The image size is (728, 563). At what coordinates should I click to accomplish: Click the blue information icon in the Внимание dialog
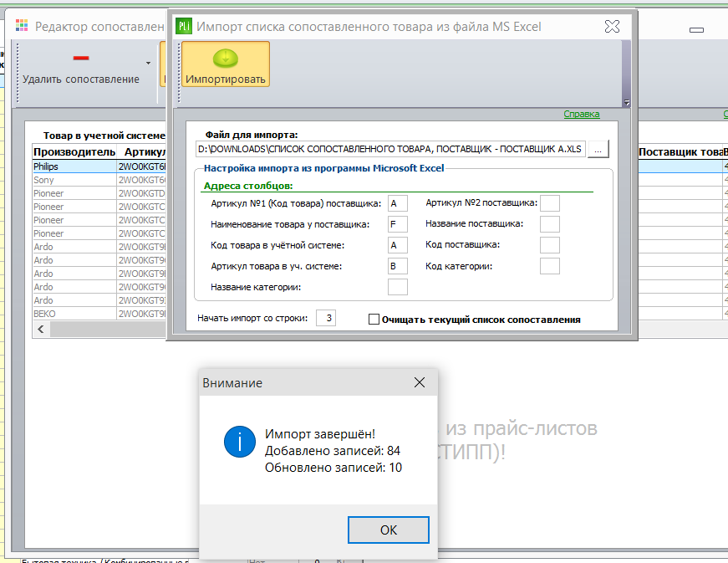tap(240, 442)
